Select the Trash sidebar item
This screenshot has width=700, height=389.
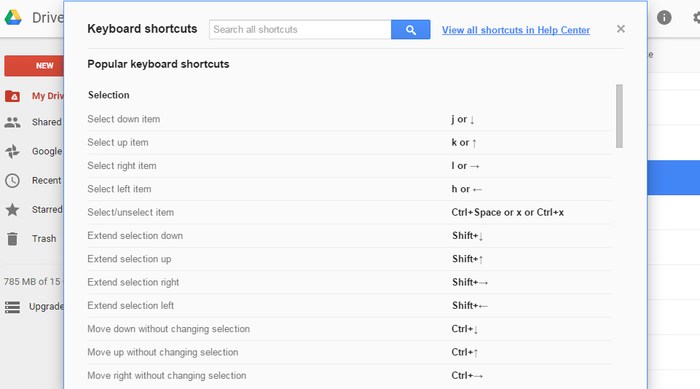point(31,239)
